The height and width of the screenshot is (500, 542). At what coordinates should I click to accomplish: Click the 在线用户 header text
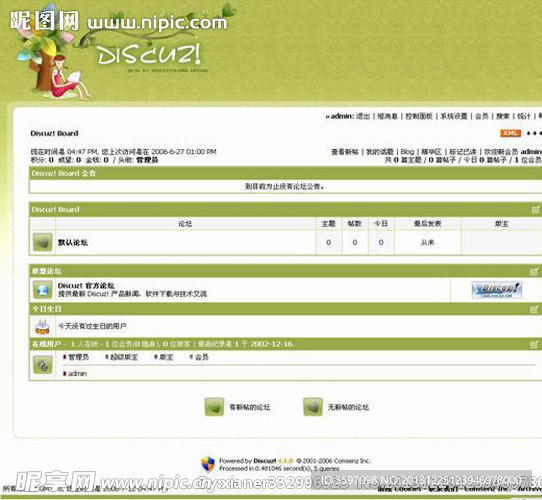tap(46, 344)
